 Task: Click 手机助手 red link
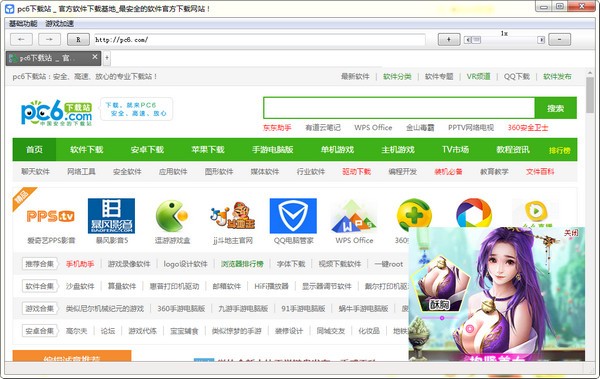80,264
